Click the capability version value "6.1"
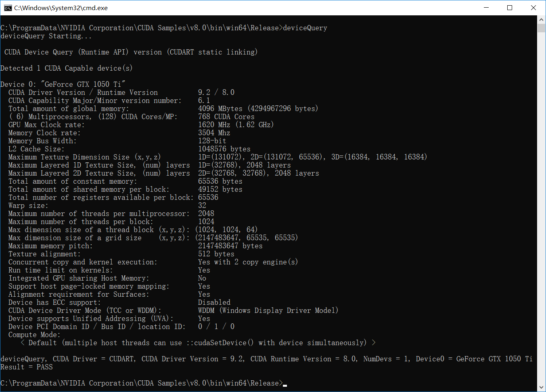 (x=204, y=101)
